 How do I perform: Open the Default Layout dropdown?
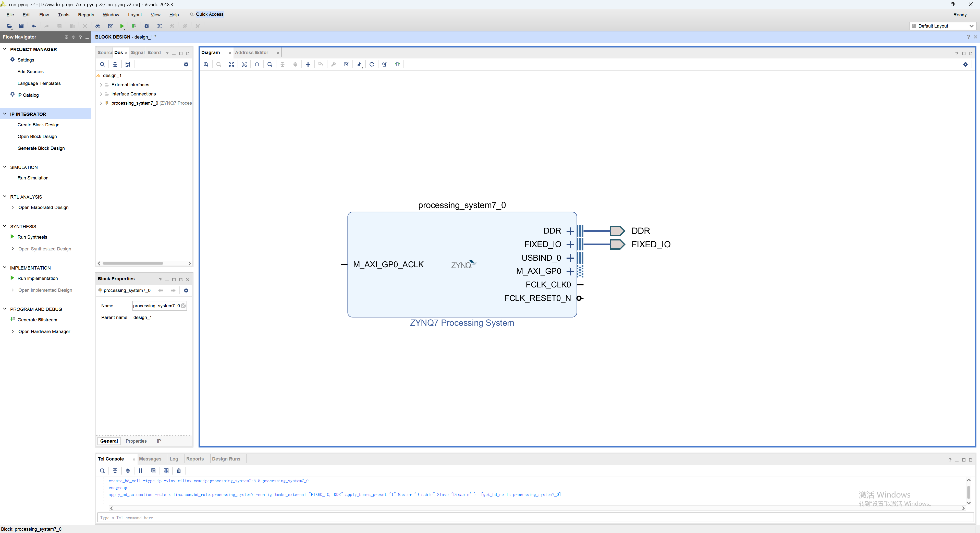click(x=942, y=26)
